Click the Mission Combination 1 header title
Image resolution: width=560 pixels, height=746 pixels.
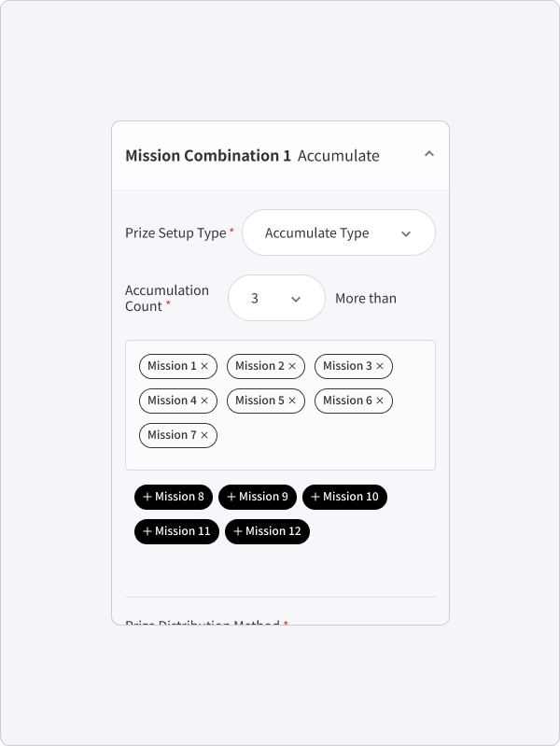point(208,156)
